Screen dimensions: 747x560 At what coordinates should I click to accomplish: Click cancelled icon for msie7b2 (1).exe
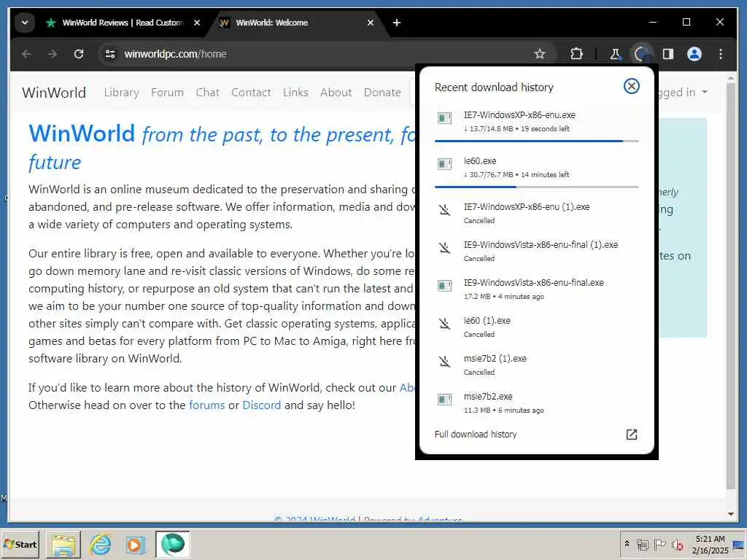(x=444, y=362)
